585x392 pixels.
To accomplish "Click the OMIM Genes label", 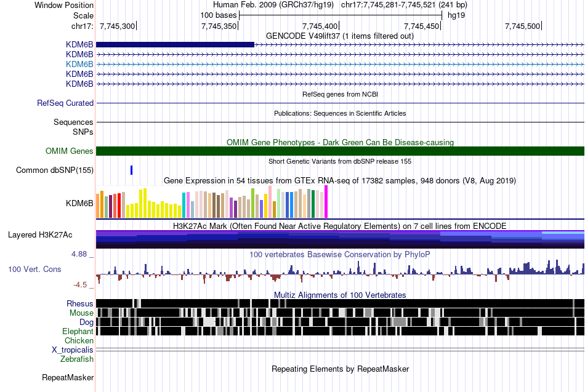I will click(70, 151).
